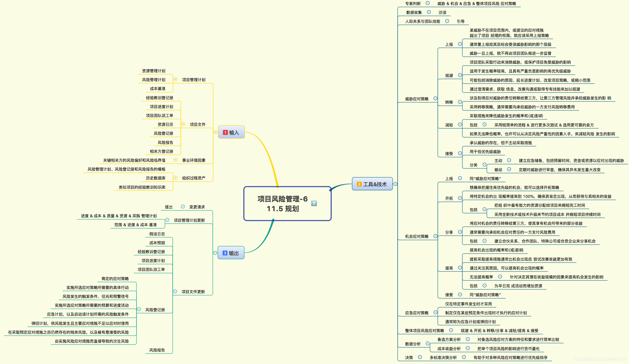Collapse the 决策 node

(420, 357)
